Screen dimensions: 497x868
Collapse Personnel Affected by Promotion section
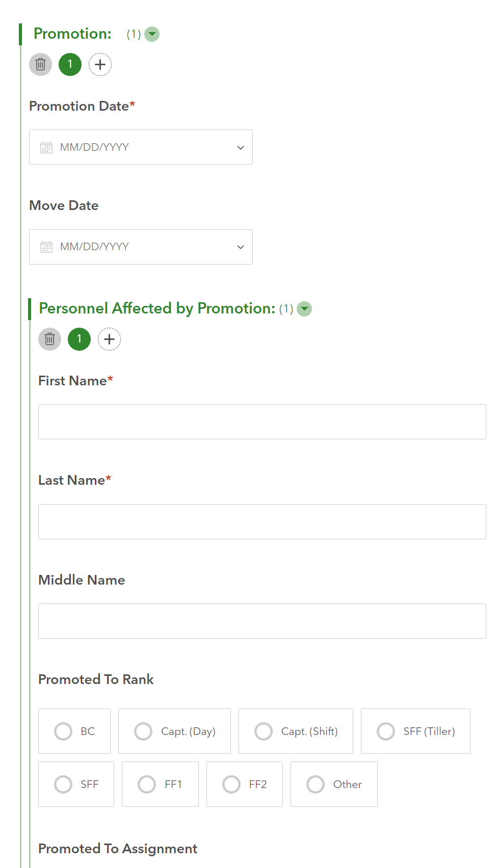pos(304,309)
